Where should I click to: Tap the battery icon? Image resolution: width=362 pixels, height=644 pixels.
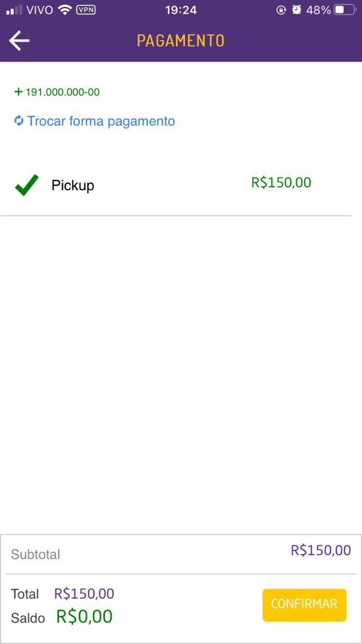tap(344, 10)
